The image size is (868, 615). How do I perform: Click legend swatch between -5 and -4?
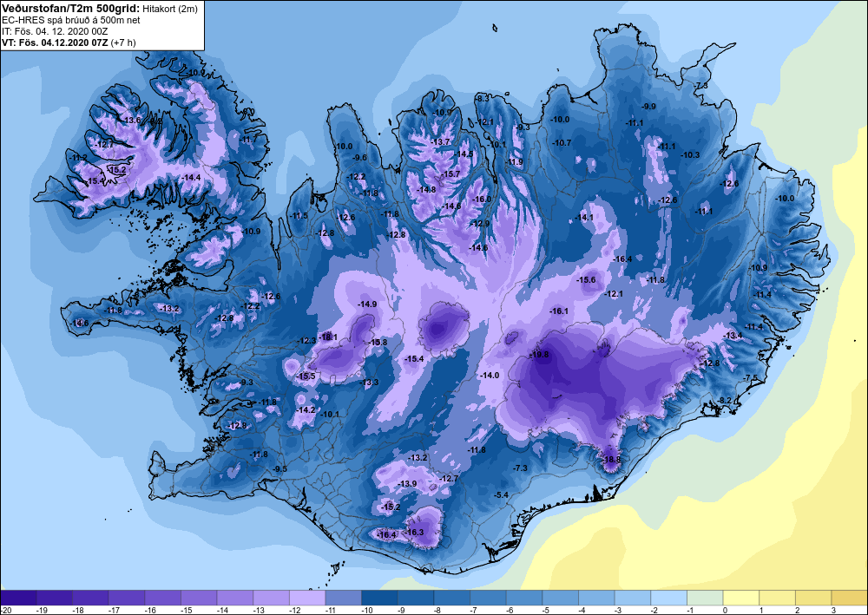click(560, 598)
